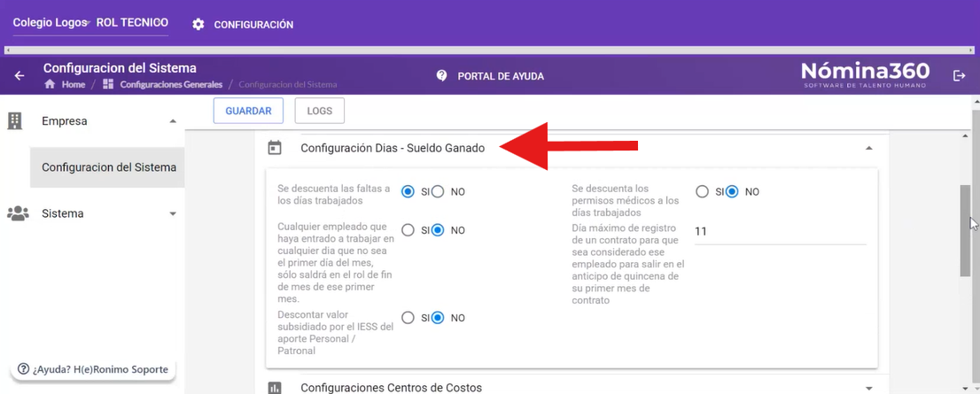Click the Configuraciones Centros de Costos title

(392, 388)
